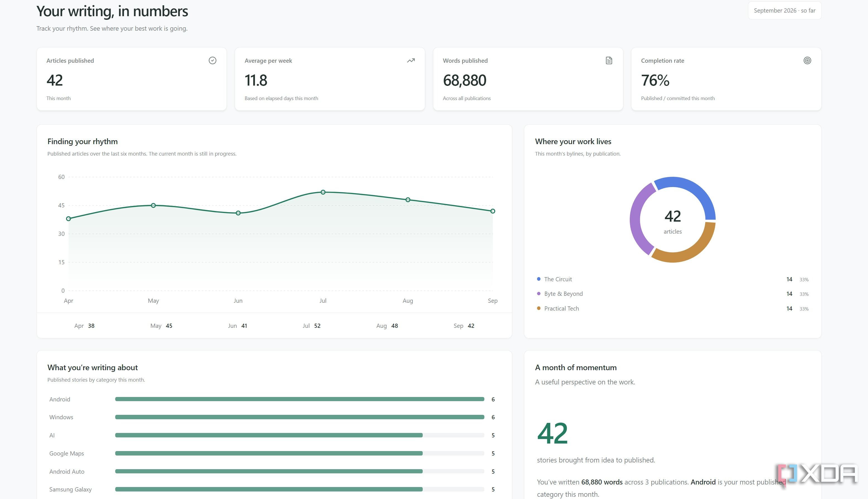Click the Jun data point on the line chart

[238, 213]
